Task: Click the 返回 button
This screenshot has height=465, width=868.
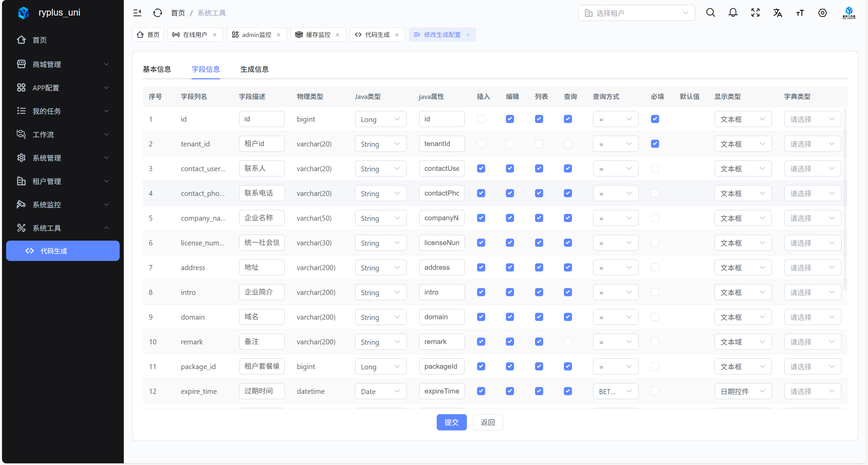Action: (488, 422)
